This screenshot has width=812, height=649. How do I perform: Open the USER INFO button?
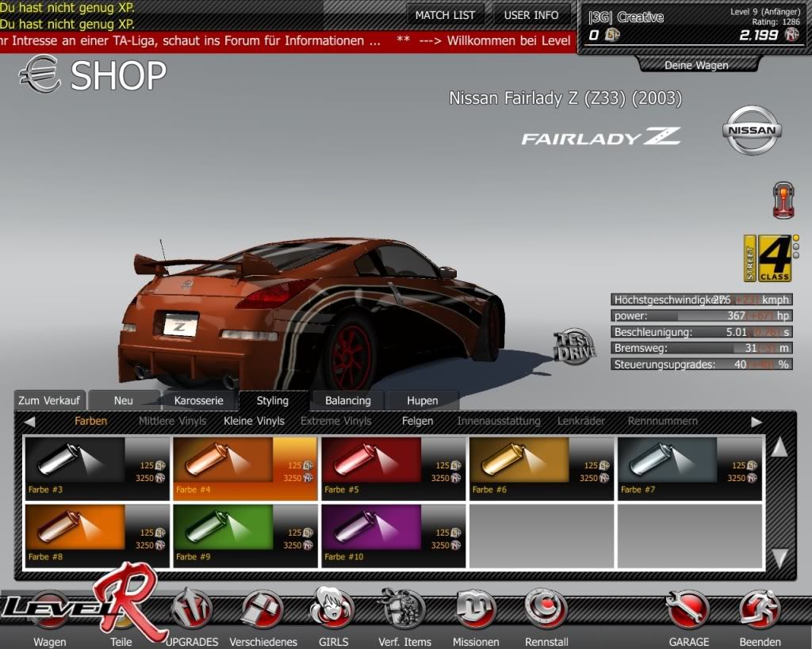pyautogui.click(x=530, y=15)
